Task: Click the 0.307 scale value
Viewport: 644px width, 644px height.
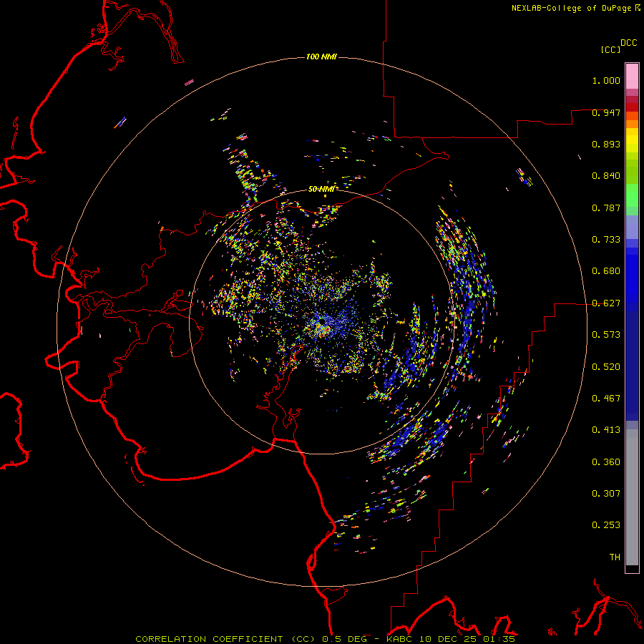Action: (606, 494)
